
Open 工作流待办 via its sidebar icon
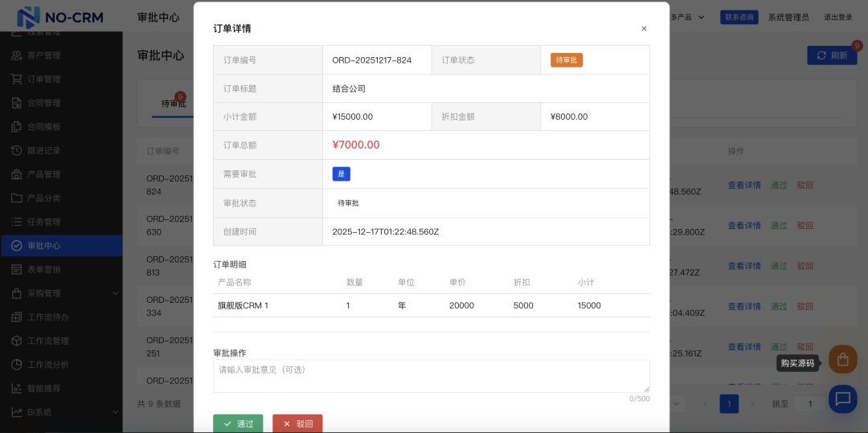point(17,317)
